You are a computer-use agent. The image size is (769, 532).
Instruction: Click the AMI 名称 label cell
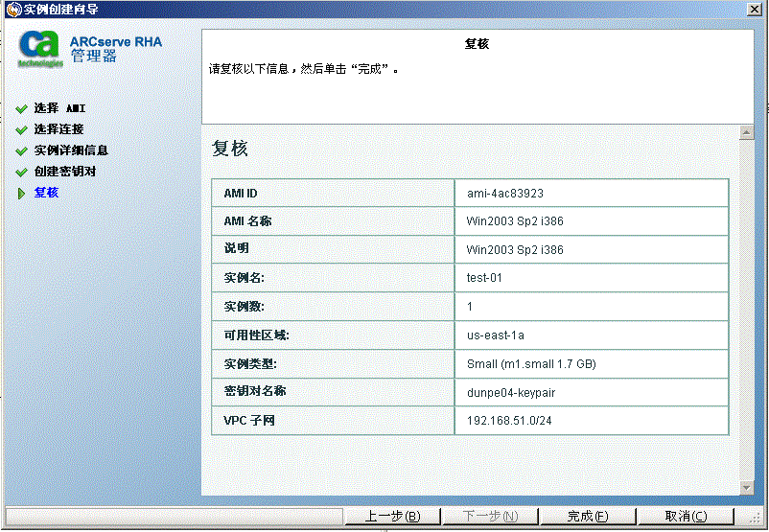click(x=333, y=221)
